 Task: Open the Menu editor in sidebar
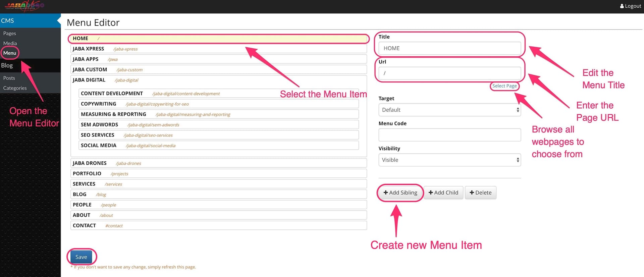coord(10,53)
